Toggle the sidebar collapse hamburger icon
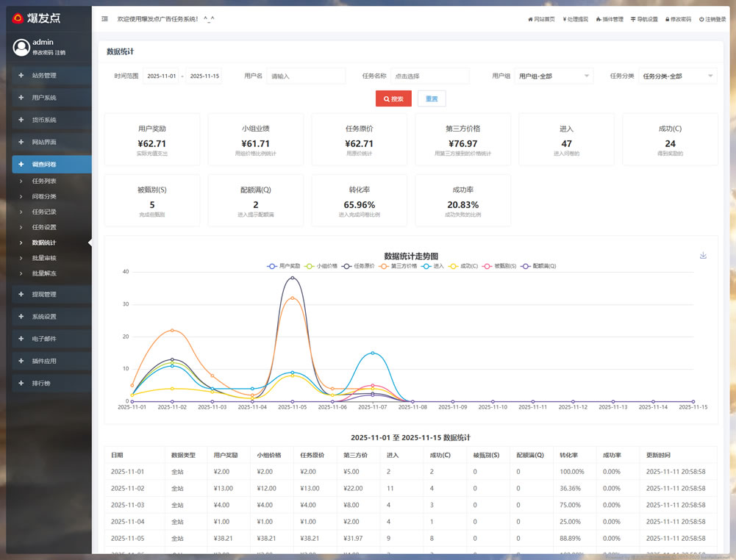 (x=104, y=19)
